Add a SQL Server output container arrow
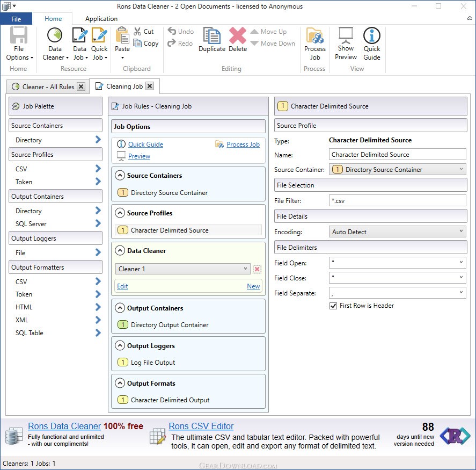The height and width of the screenshot is (470, 476). point(98,223)
